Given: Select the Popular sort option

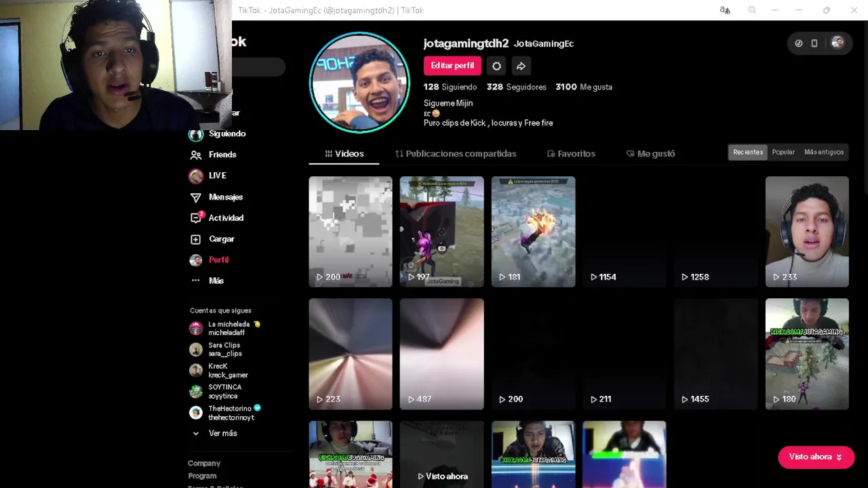Looking at the screenshot, I should (783, 152).
